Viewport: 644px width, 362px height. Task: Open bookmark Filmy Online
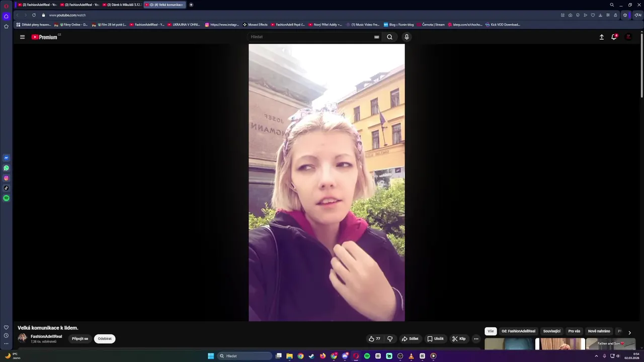(x=71, y=25)
